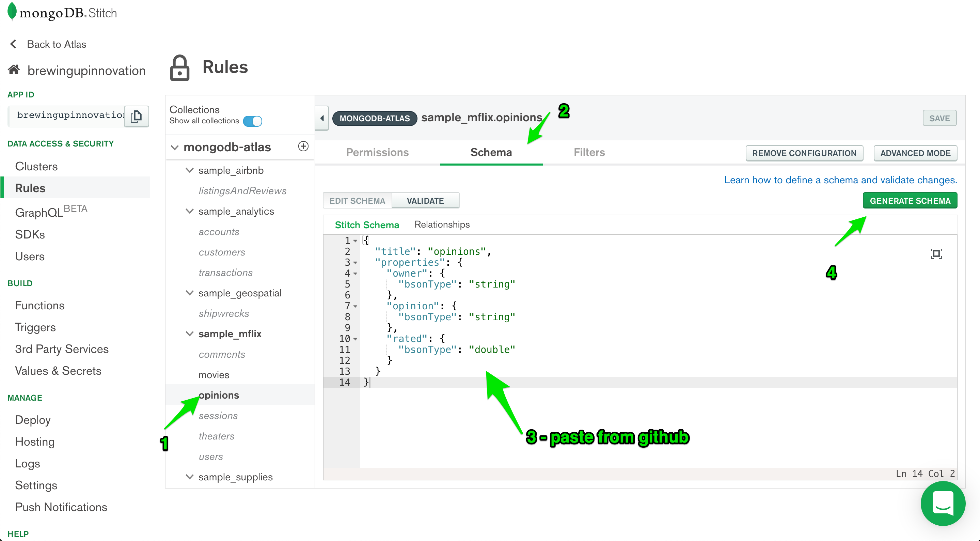Select the Schema tab
The height and width of the screenshot is (541, 980).
pos(491,152)
